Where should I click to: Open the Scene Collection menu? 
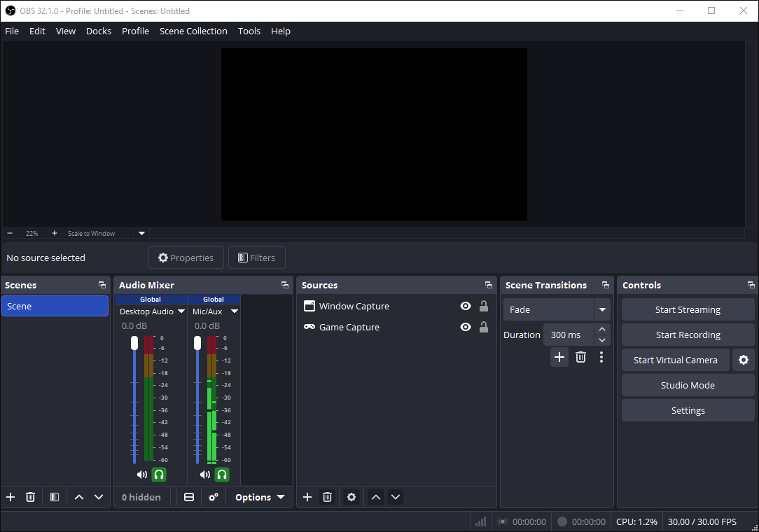(x=193, y=31)
